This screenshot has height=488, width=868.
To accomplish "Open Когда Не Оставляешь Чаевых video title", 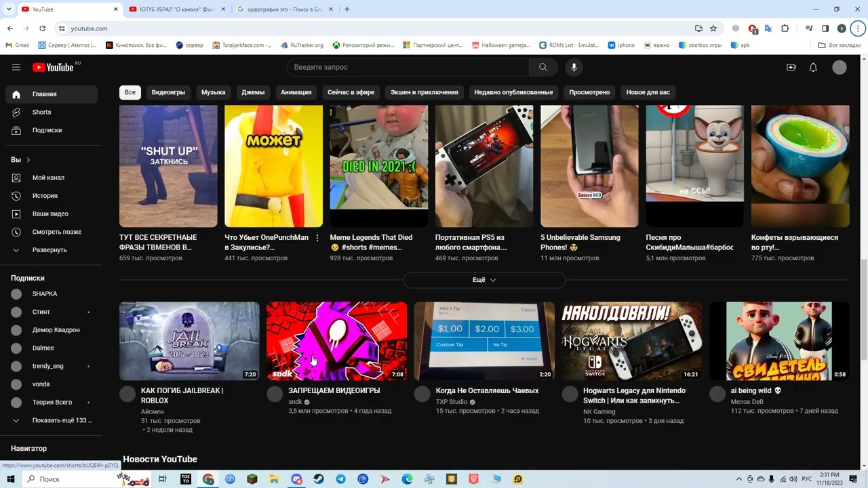I will (488, 391).
